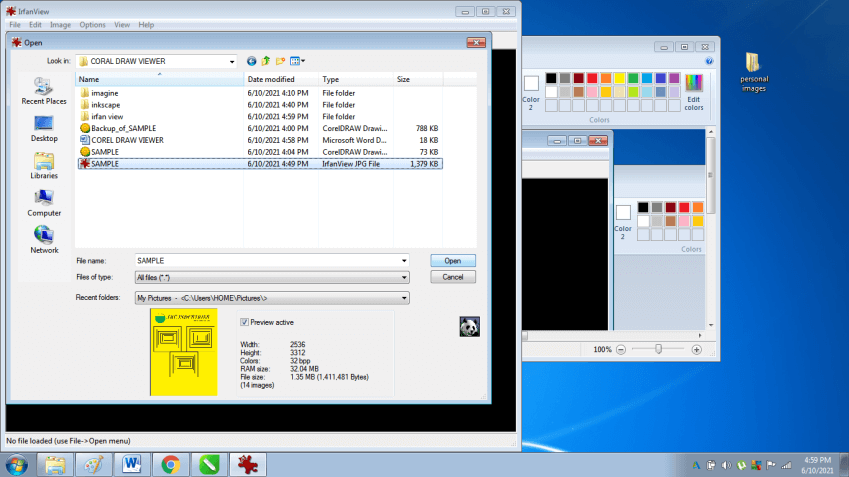Click Edit colors in Paint window
Viewport: 849px width, 477px height.
(694, 93)
